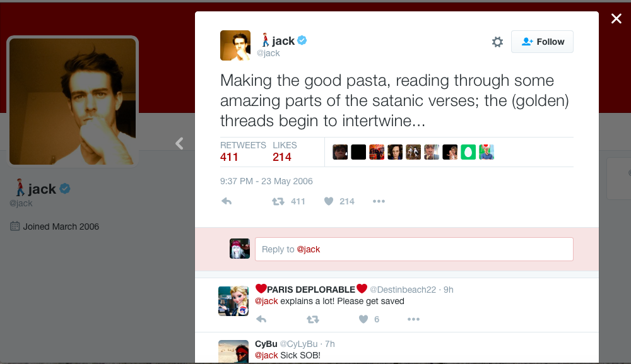
Task: Follow the @jack account
Action: click(542, 42)
